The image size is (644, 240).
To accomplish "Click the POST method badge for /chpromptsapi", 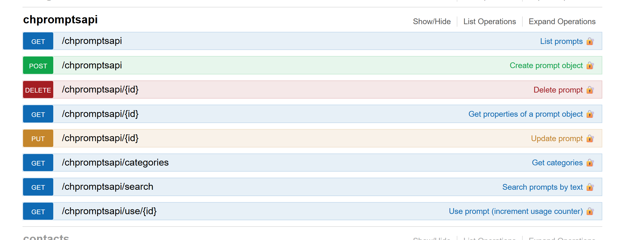I will [38, 66].
